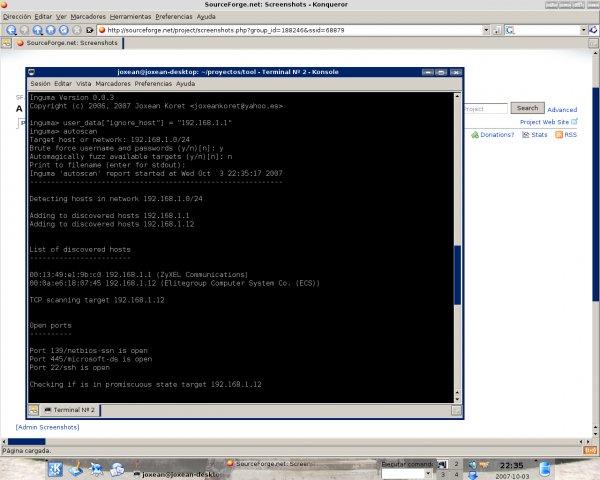Select the Terminal Nº 2 tab
The image size is (600, 480).
(73, 410)
